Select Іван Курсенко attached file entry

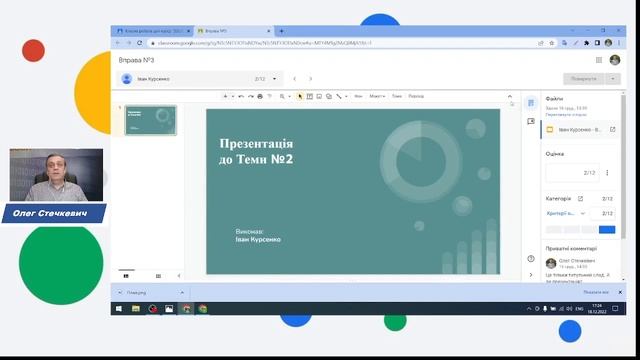[x=579, y=129]
